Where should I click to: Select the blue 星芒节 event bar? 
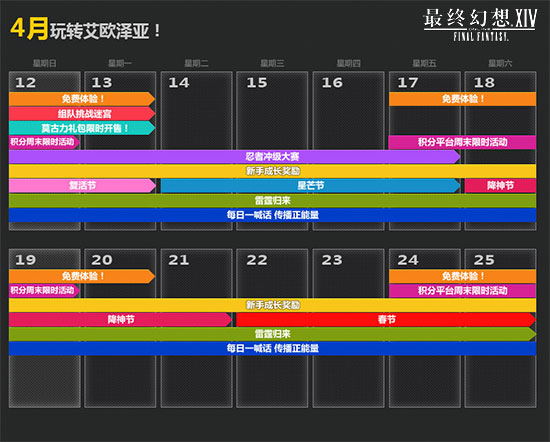click(x=310, y=186)
